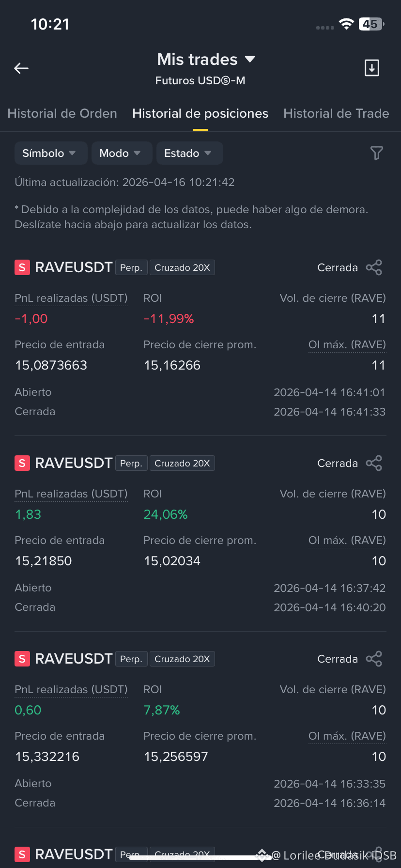Image resolution: width=401 pixels, height=868 pixels.
Task: Switch to Historial de Orden tab
Action: click(62, 113)
